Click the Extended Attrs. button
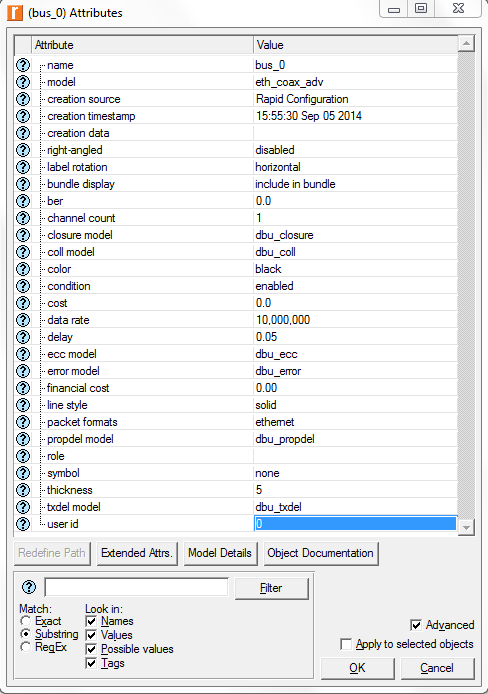This screenshot has width=488, height=694. [137, 553]
